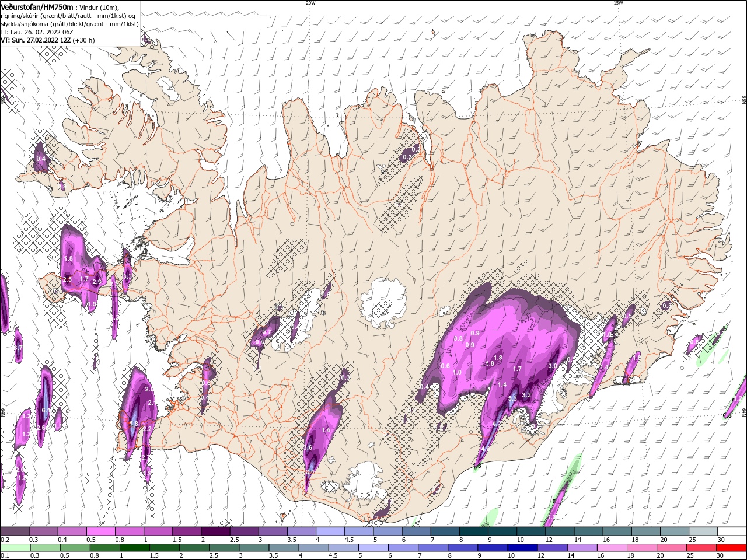Click the precipitation value '5.3' in the southeast
This screenshot has height=560, width=747.
(x=513, y=398)
